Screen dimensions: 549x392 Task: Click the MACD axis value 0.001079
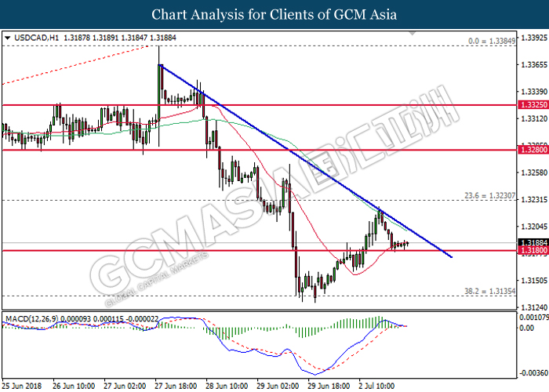click(x=533, y=318)
